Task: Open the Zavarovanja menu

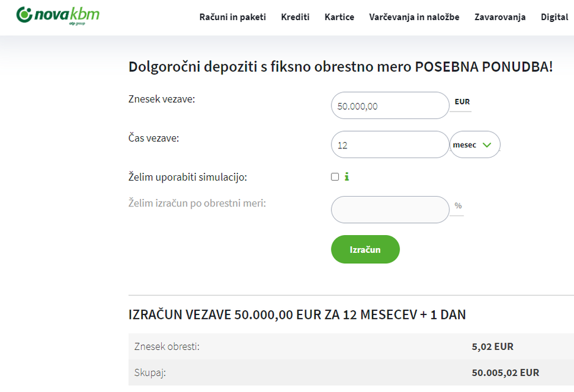Action: pyautogui.click(x=500, y=17)
